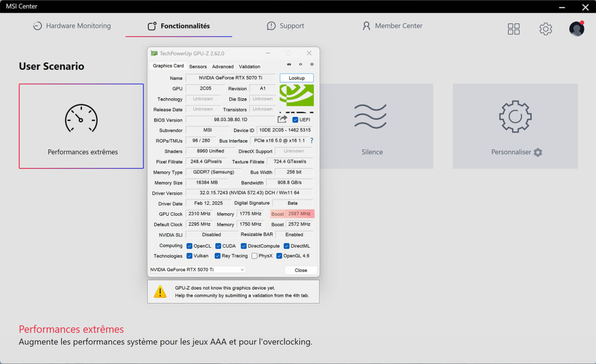Click the Bus Interface question mark help
The image size is (596, 364).
(312, 141)
